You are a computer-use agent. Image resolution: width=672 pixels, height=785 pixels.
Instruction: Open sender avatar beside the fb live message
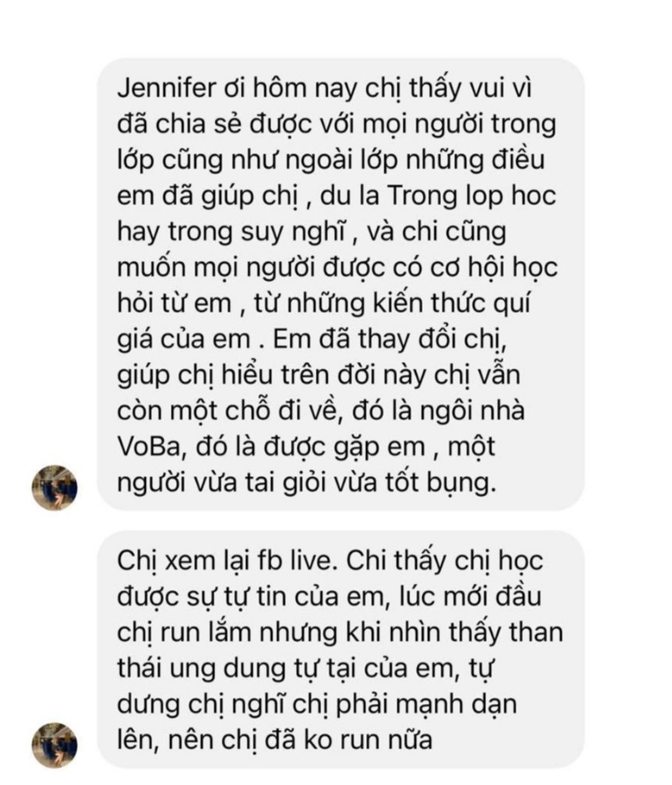[54, 745]
